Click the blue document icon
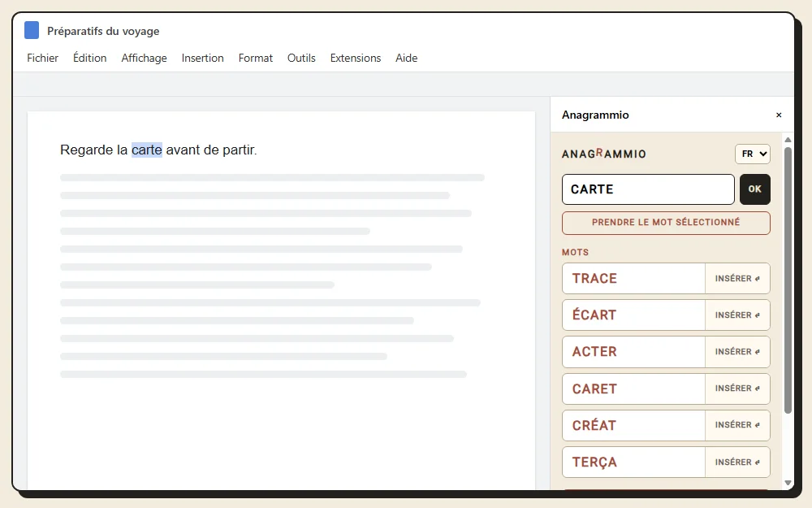 pos(32,30)
